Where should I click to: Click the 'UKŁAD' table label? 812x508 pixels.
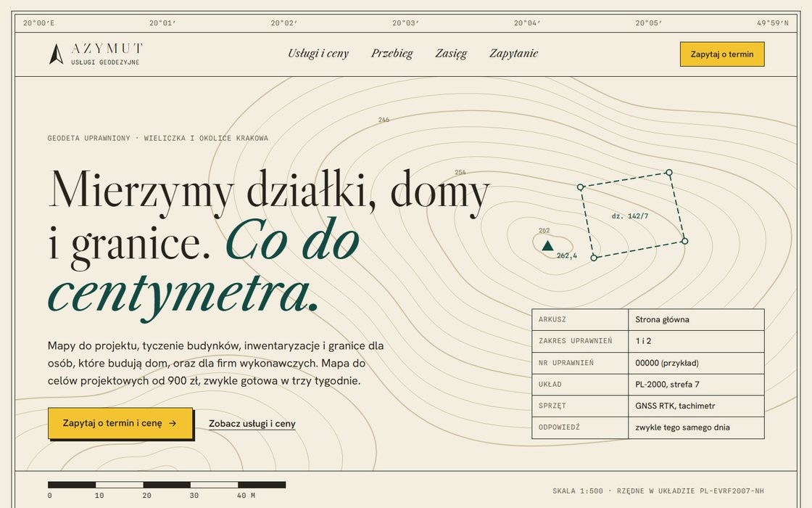[550, 384]
